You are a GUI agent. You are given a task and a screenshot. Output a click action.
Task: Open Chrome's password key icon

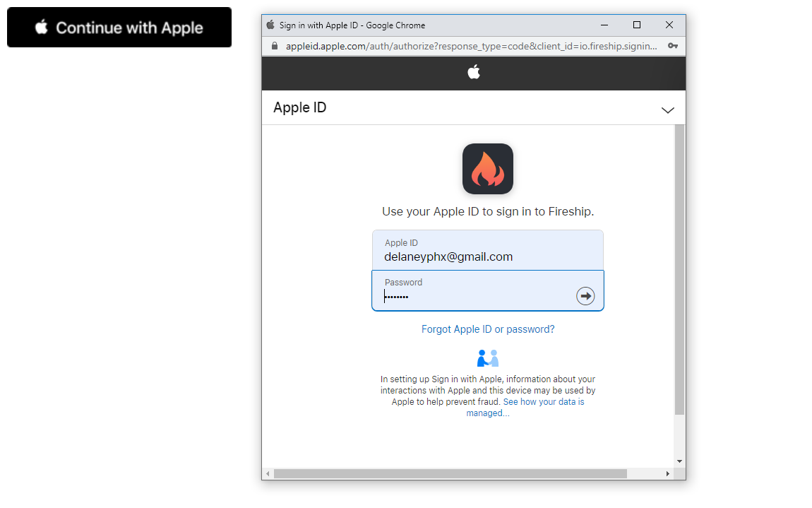(x=673, y=45)
